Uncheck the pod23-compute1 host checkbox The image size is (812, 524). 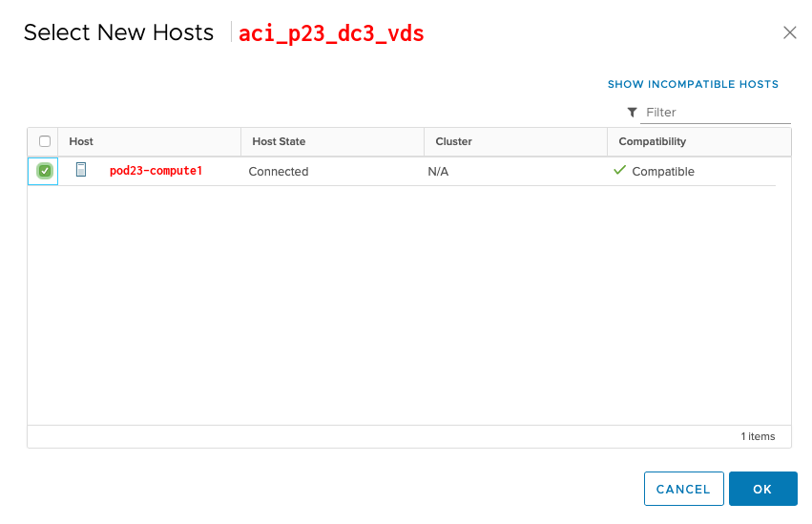[45, 171]
